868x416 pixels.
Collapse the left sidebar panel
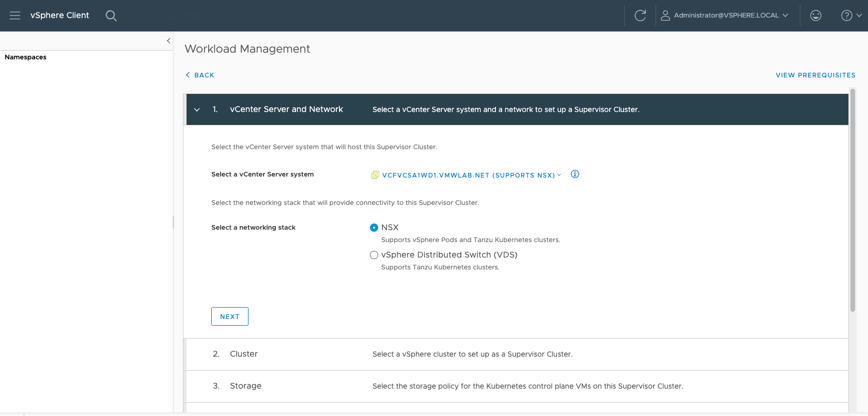pos(168,41)
